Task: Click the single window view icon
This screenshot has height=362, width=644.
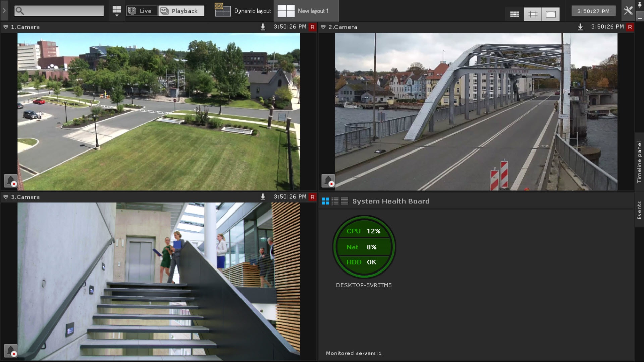Action: (551, 14)
